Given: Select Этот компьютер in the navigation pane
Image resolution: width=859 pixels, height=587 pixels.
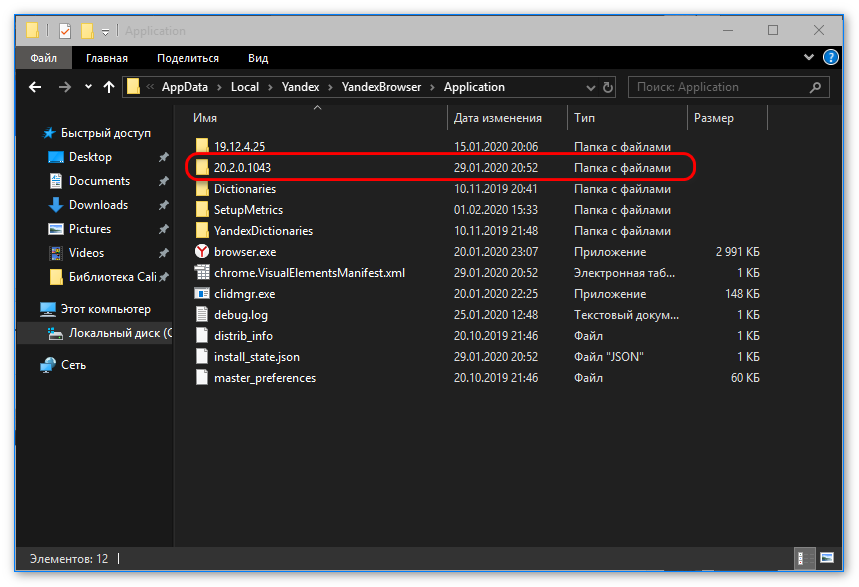Looking at the screenshot, I should (x=105, y=309).
